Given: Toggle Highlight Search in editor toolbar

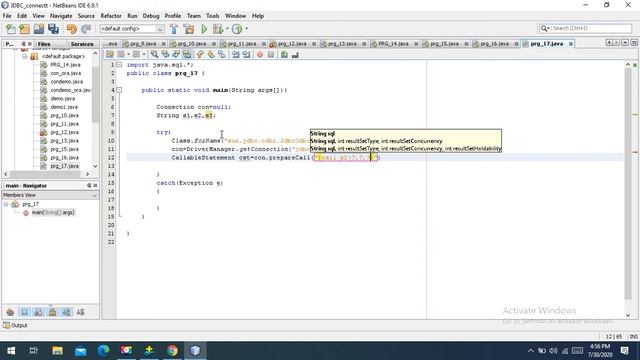Looking at the screenshot, I should point(187,54).
